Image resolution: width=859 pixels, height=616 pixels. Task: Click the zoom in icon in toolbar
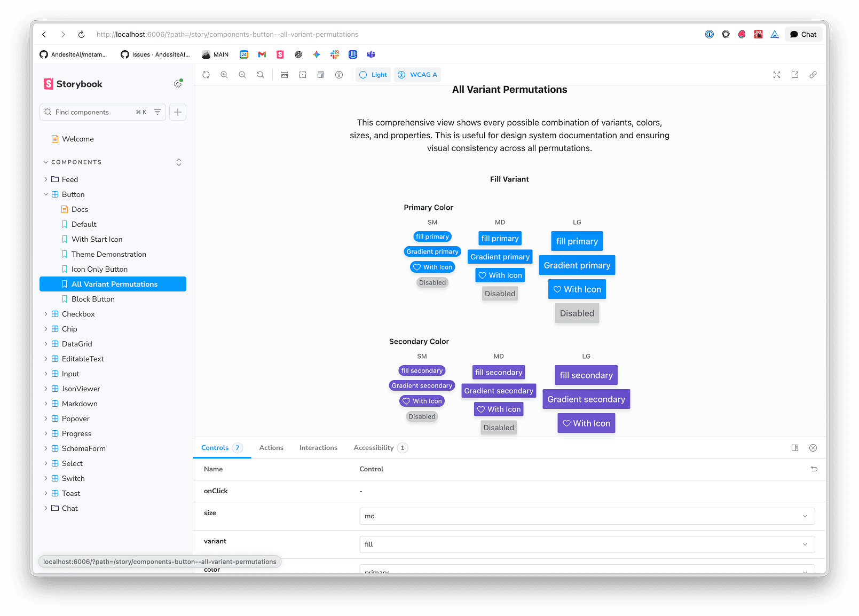pyautogui.click(x=224, y=75)
